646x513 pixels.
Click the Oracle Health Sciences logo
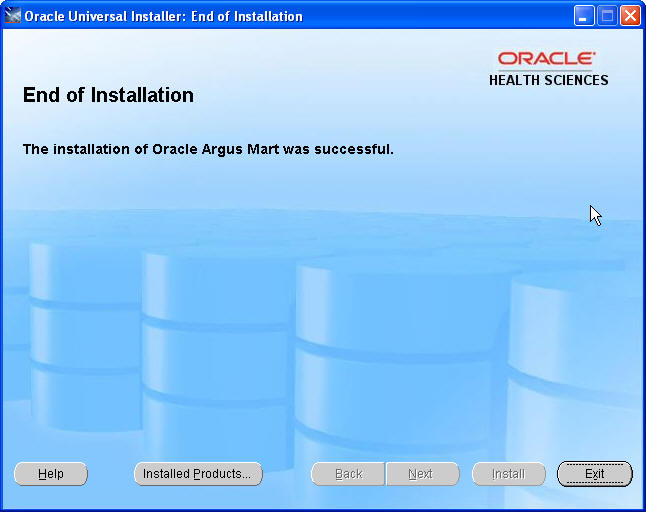point(548,69)
